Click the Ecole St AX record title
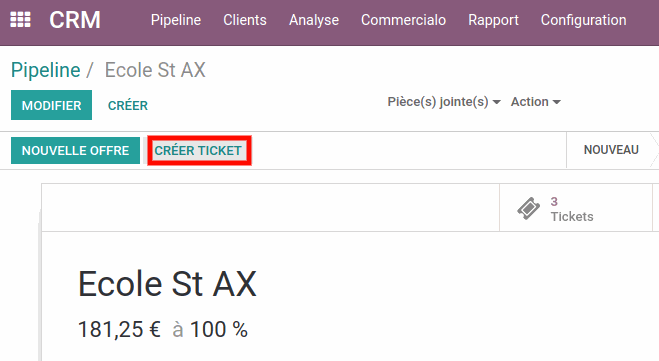 (x=167, y=284)
